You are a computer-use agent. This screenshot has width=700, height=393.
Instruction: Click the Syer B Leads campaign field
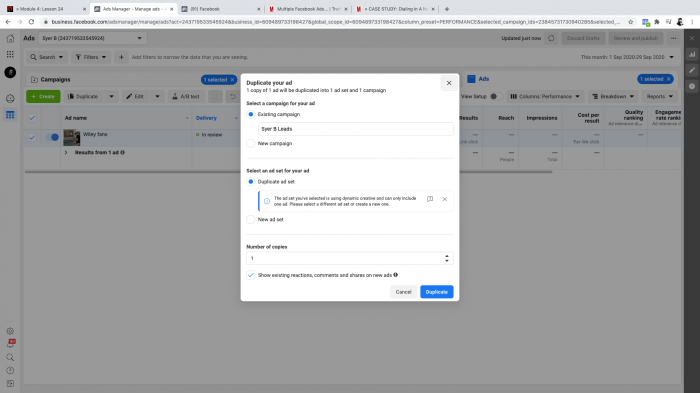click(x=355, y=129)
